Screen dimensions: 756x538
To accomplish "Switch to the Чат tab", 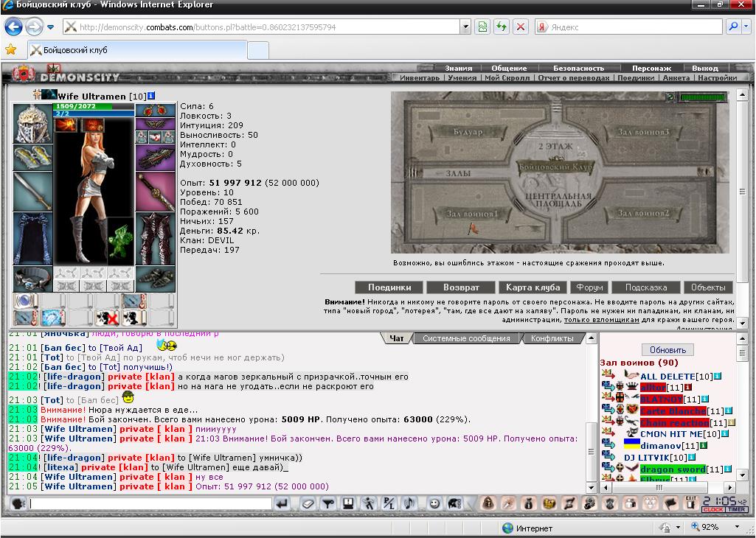I will coord(396,338).
